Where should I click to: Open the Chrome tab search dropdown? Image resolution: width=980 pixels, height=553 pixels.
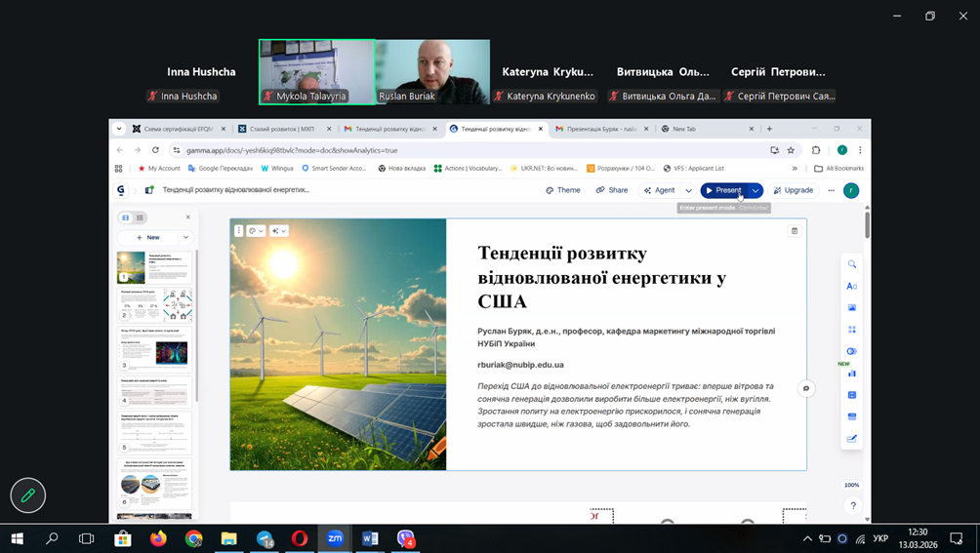point(119,129)
